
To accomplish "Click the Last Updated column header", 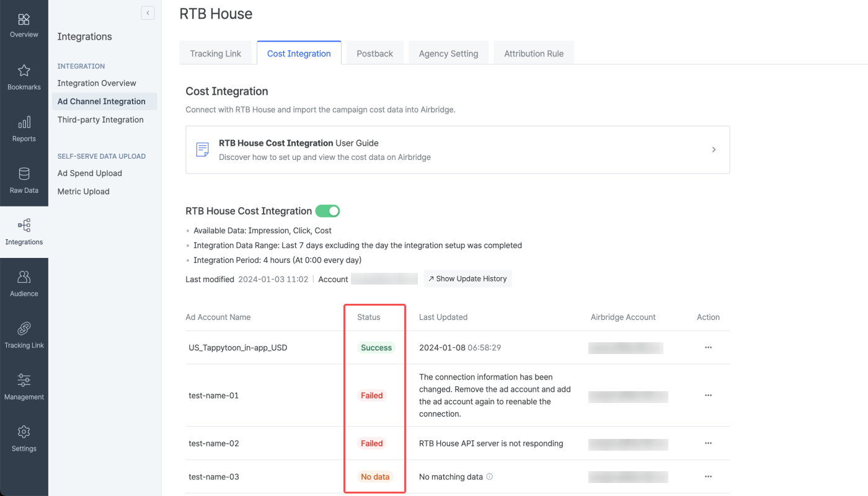I will pyautogui.click(x=443, y=317).
